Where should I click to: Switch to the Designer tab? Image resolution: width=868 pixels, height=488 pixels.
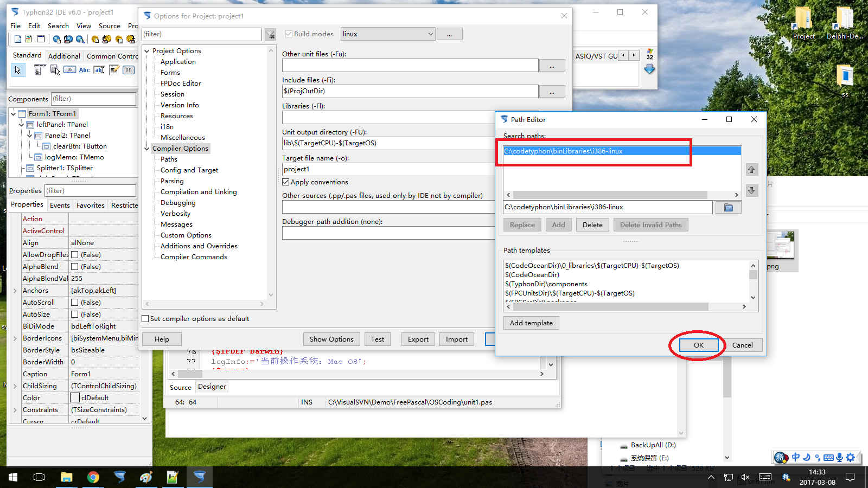pos(212,387)
